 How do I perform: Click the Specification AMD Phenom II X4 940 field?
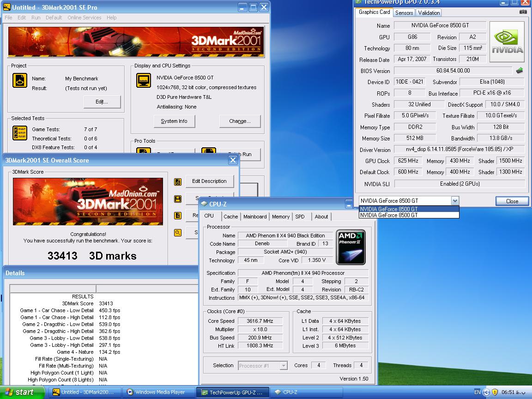[x=303, y=273]
